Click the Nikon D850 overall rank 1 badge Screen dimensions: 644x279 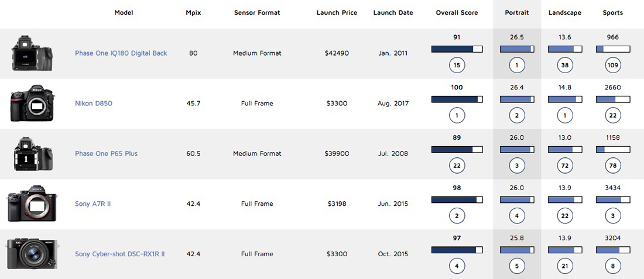[x=457, y=116]
